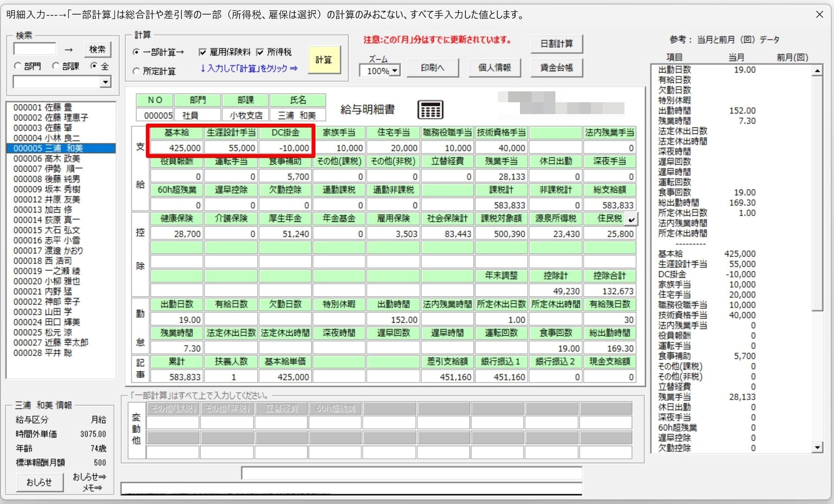Screen dimensions: 834x504
Task: Open 賃金台帳 wage ledger
Action: click(556, 68)
